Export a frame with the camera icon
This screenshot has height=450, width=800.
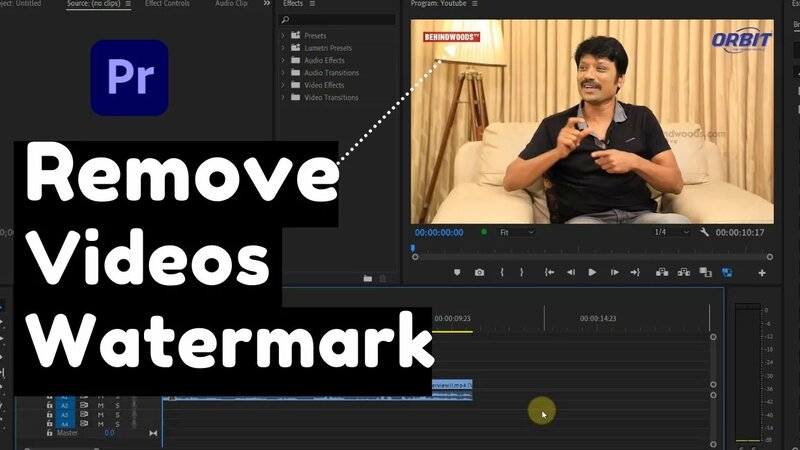(479, 272)
